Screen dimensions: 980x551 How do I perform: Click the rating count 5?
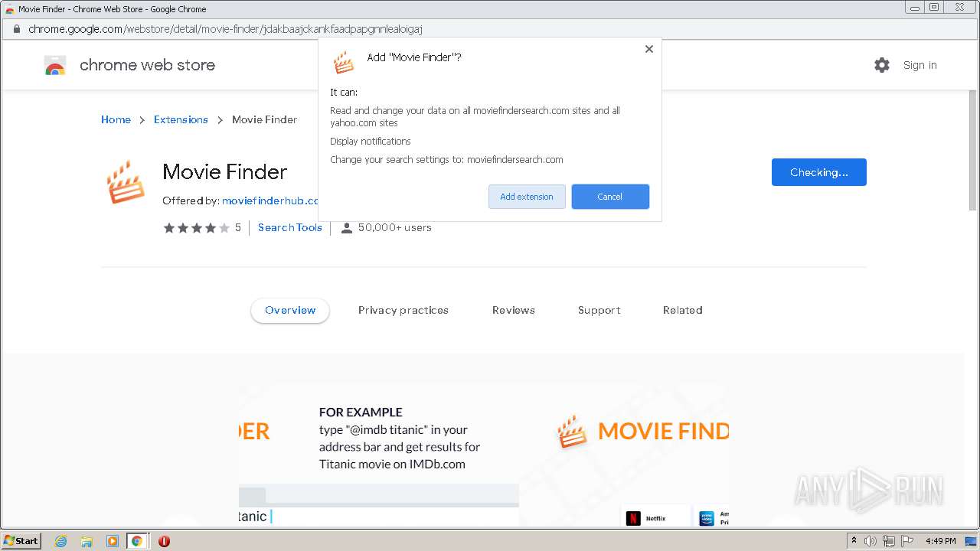[x=237, y=227]
